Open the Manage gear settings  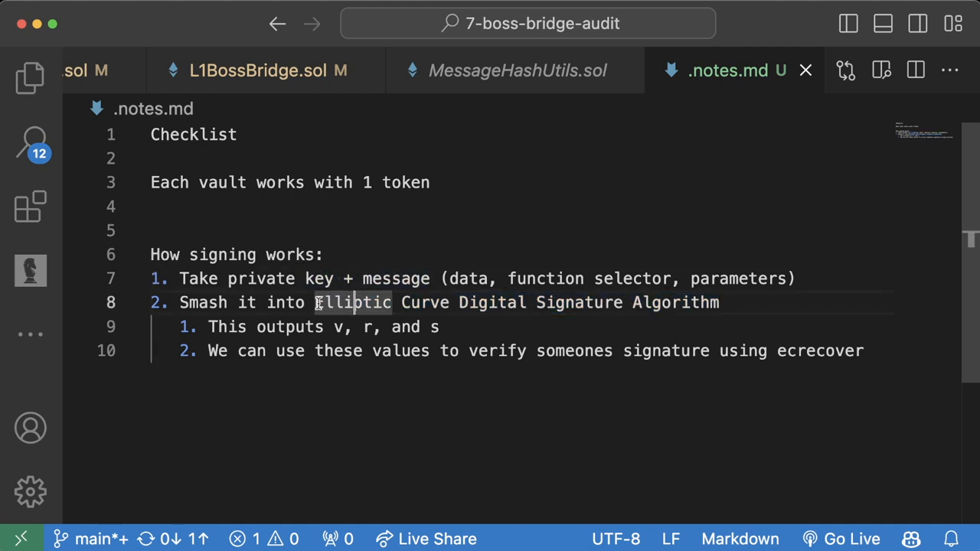[31, 491]
